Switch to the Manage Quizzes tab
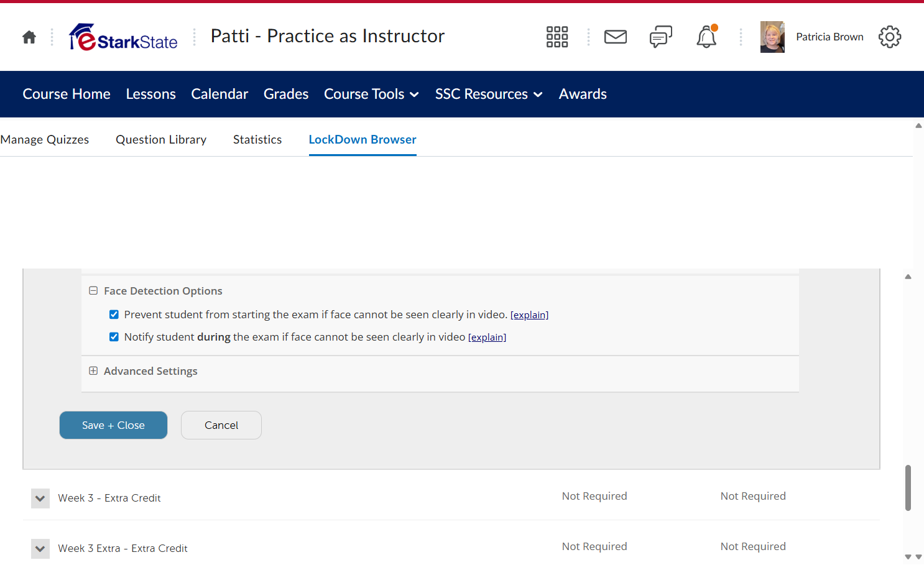Viewport: 924px width, 565px height. point(45,140)
